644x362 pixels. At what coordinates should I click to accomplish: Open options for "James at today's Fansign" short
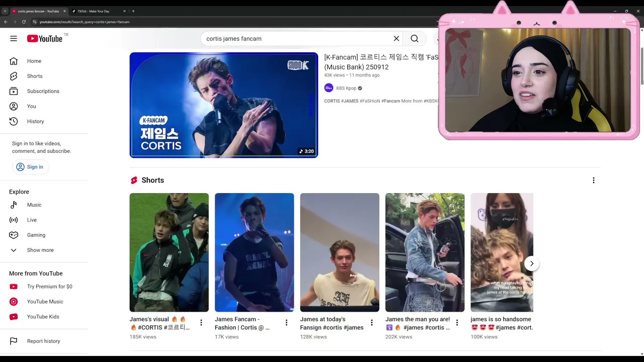click(x=372, y=323)
